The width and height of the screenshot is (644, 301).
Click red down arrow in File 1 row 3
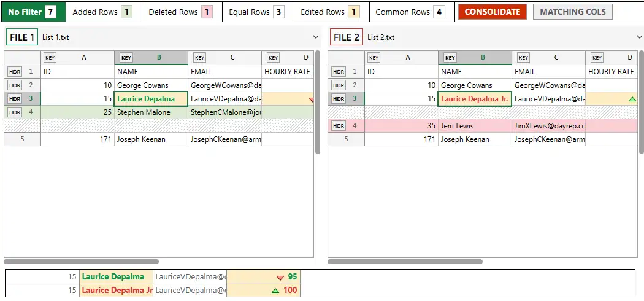point(312,100)
